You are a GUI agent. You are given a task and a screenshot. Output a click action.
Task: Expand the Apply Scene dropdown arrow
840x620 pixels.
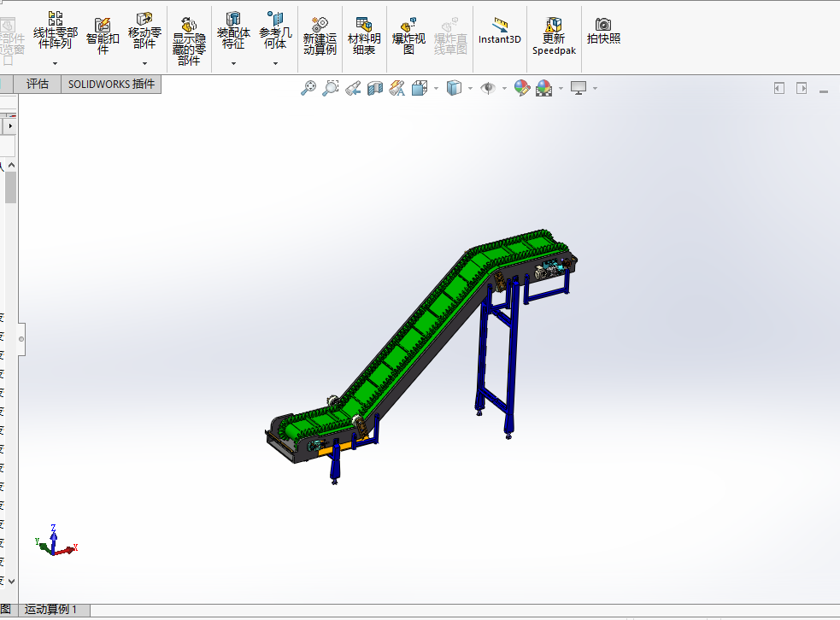click(x=561, y=88)
